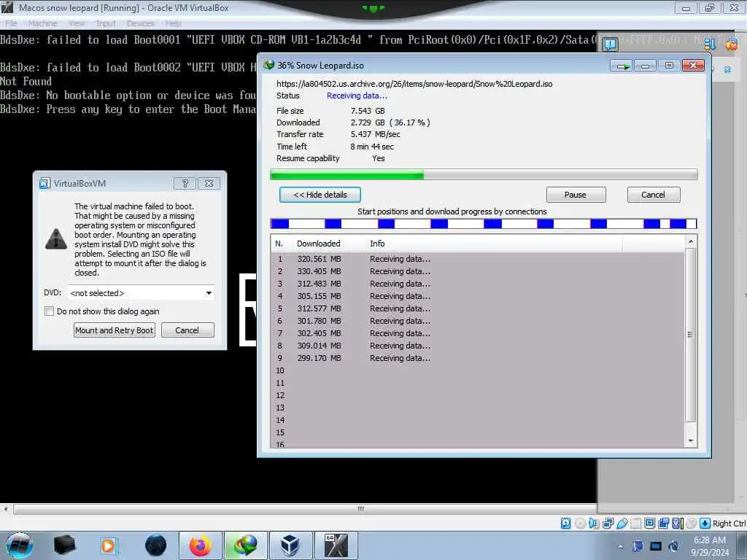
Task: Click the Receiving data status text
Action: [357, 96]
